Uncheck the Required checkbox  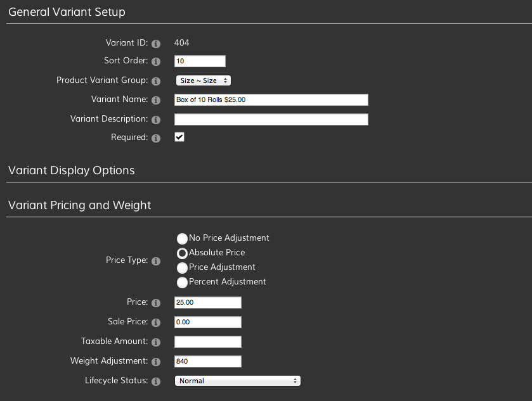tap(179, 137)
